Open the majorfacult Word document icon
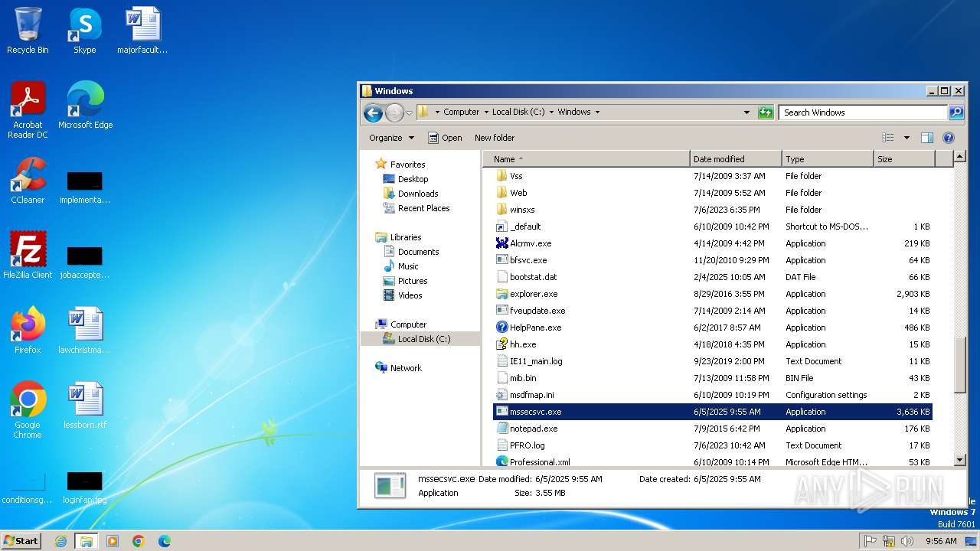This screenshot has height=551, width=980. 142,31
